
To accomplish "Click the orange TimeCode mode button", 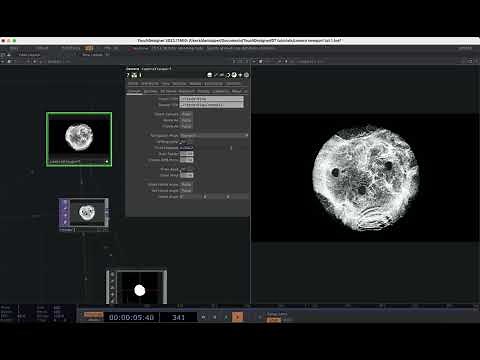I will click(x=93, y=314).
